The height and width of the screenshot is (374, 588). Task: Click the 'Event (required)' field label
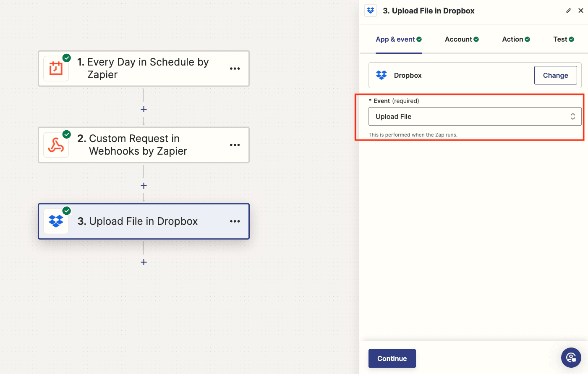click(x=394, y=101)
